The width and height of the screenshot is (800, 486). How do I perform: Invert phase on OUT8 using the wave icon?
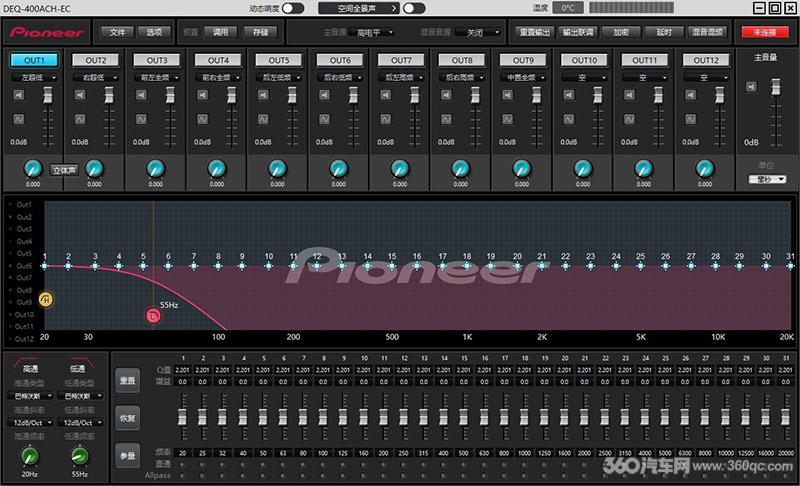[x=446, y=119]
